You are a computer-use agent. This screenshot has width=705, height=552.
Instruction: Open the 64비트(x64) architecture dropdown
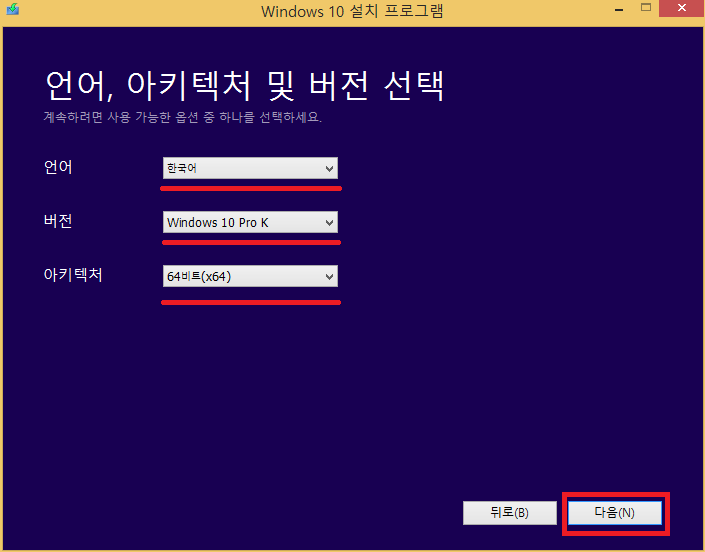(x=250, y=276)
